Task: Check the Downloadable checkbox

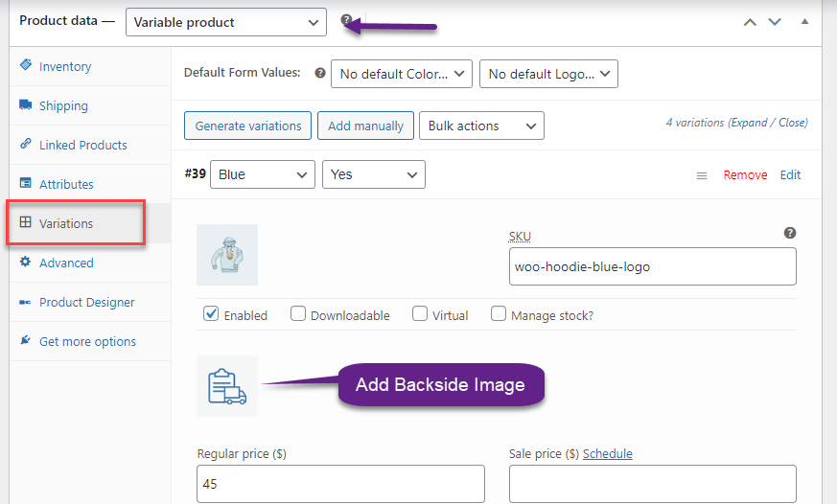Action: point(298,313)
